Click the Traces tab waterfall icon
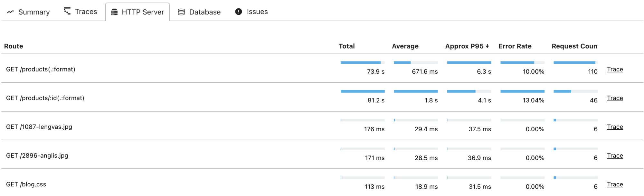The width and height of the screenshot is (644, 196). (x=67, y=11)
